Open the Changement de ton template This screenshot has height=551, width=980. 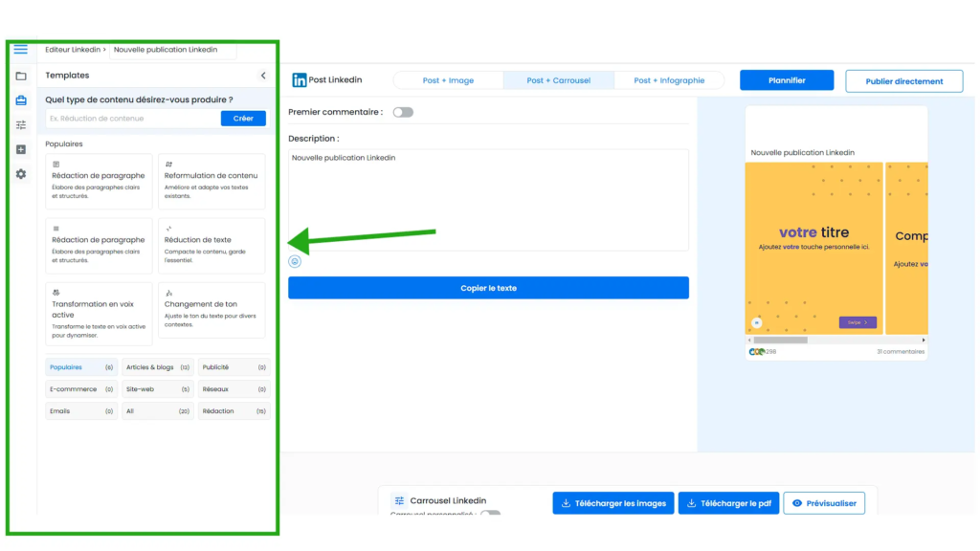(x=212, y=311)
